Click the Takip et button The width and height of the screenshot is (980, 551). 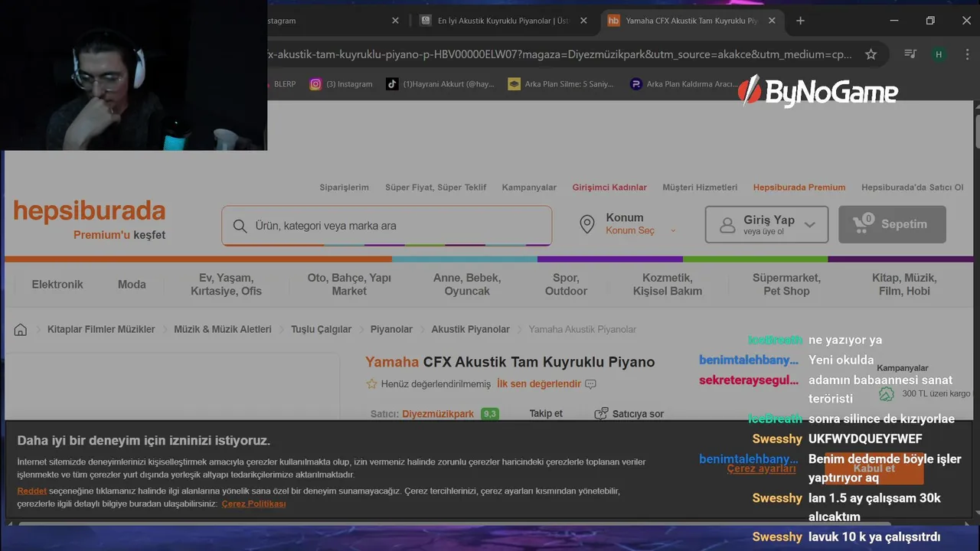[546, 413]
